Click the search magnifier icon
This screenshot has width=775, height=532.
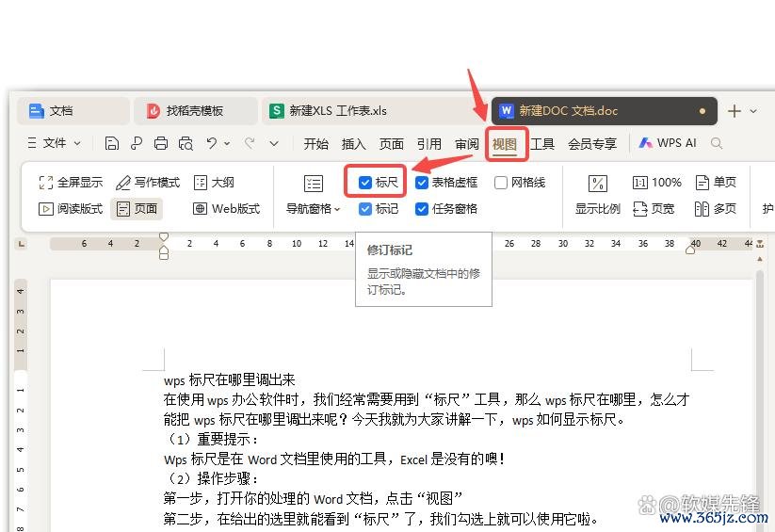point(717,143)
